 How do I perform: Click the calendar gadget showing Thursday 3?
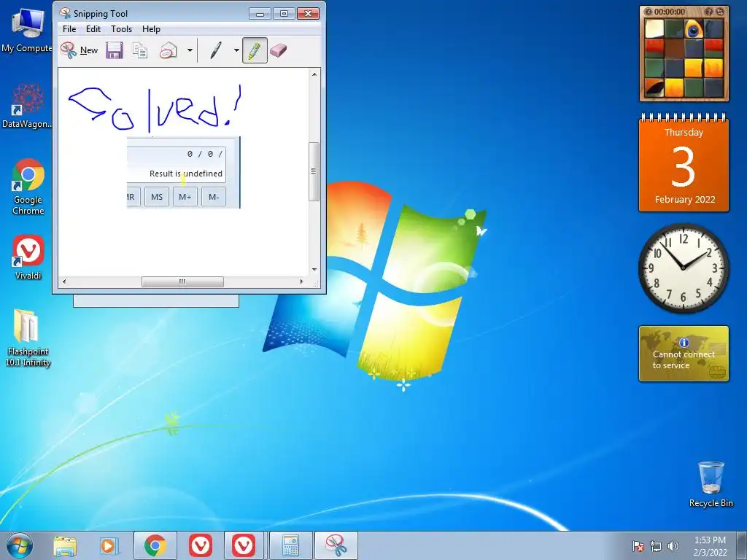tap(684, 163)
